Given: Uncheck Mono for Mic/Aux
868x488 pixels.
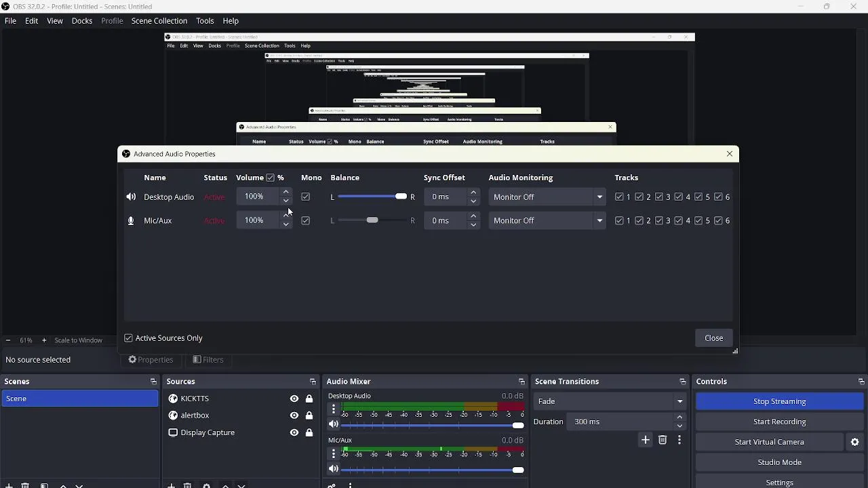Looking at the screenshot, I should coord(306,221).
